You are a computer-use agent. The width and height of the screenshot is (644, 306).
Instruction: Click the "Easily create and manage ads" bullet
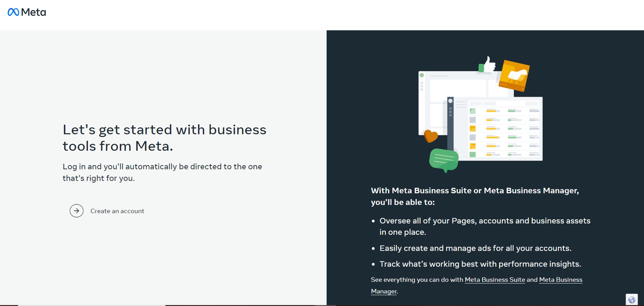click(475, 248)
